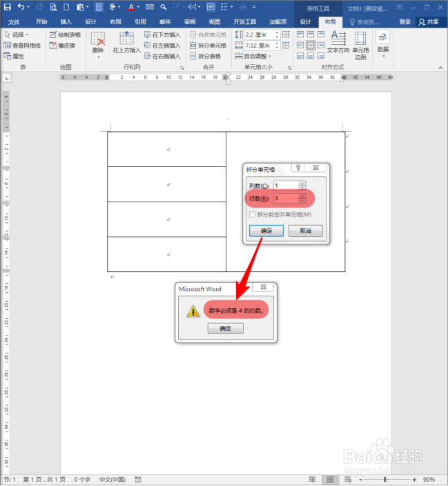This screenshot has width=448, height=486.
Task: Switch to the 插入 Insert tab
Action: [x=66, y=21]
